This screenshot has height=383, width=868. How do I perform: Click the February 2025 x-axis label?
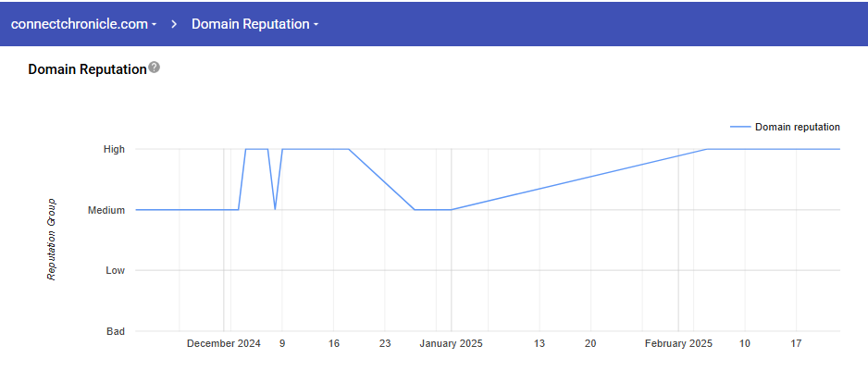click(x=678, y=344)
